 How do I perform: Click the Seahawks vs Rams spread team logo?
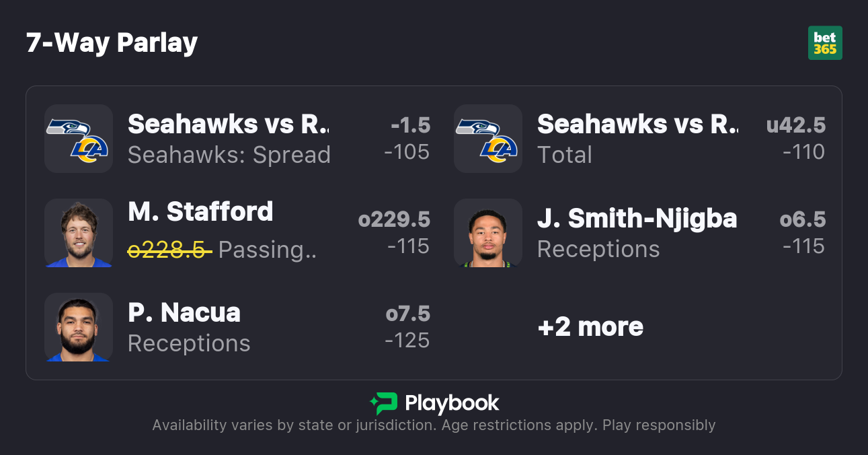click(78, 139)
